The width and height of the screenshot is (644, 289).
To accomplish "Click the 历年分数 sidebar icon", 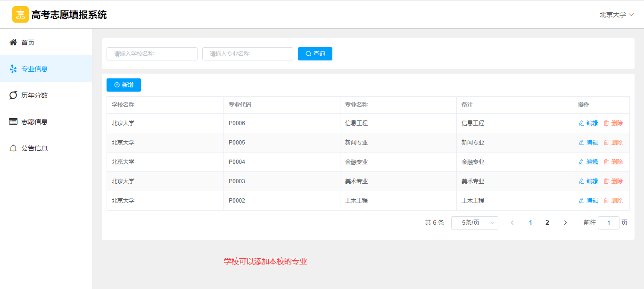I will pos(13,95).
